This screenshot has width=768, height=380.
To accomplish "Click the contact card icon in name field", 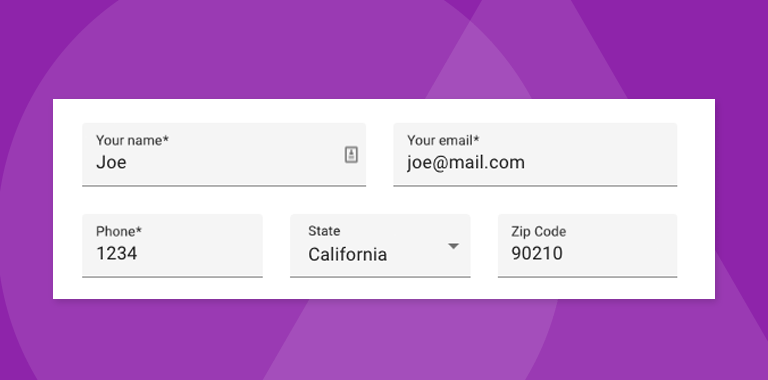I will 351,155.
